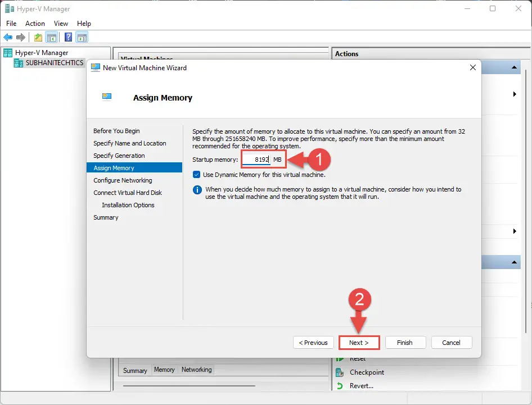Screen dimensions: 532x405
Task: Collapse the top Actions section arrow
Action: 514,67
